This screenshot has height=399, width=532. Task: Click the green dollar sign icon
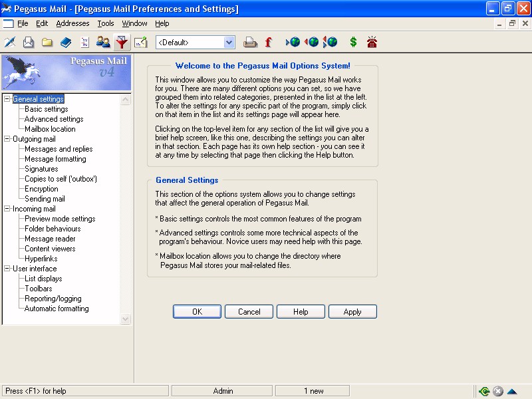(x=354, y=42)
